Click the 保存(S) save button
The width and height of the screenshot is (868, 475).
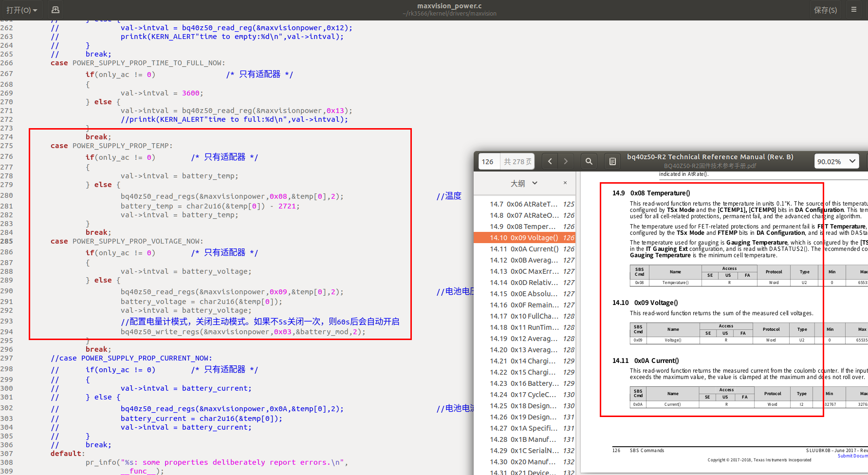pos(825,10)
